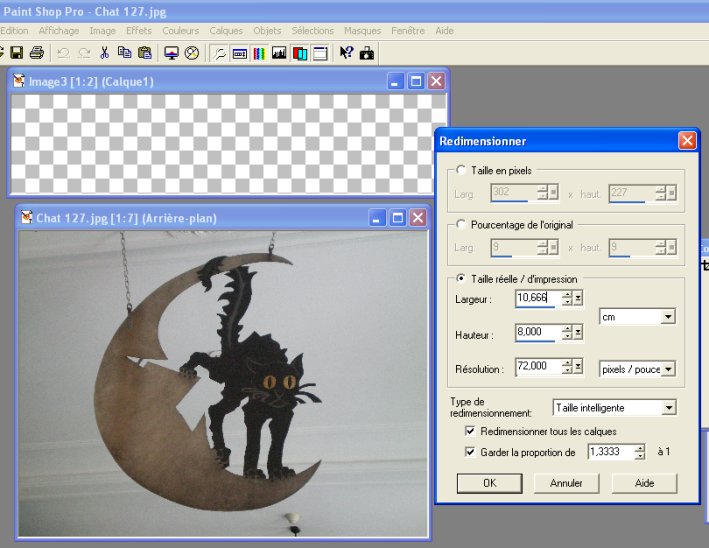The image size is (709, 548).
Task: Open the Hauteur slider popup button
Action: coord(578,333)
